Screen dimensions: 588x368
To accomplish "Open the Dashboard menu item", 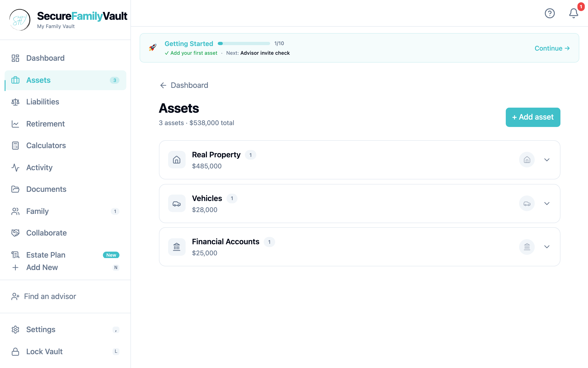I will 65,58.
